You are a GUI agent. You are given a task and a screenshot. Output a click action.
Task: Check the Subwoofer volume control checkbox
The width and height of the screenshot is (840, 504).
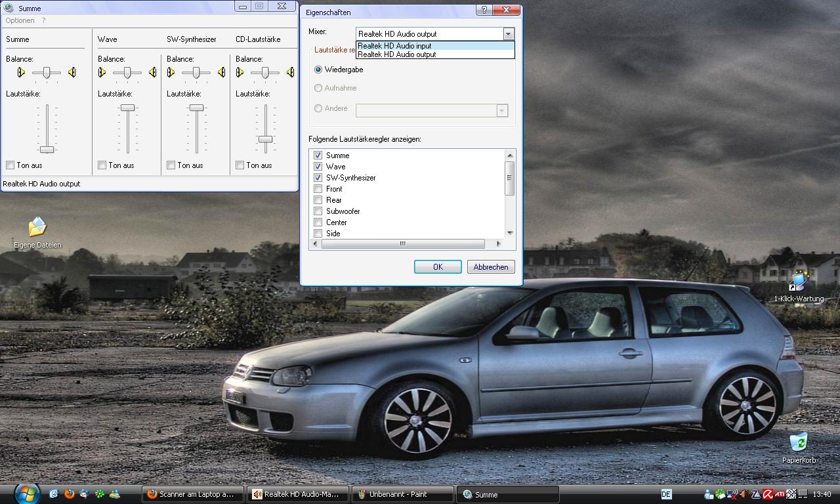click(x=318, y=211)
